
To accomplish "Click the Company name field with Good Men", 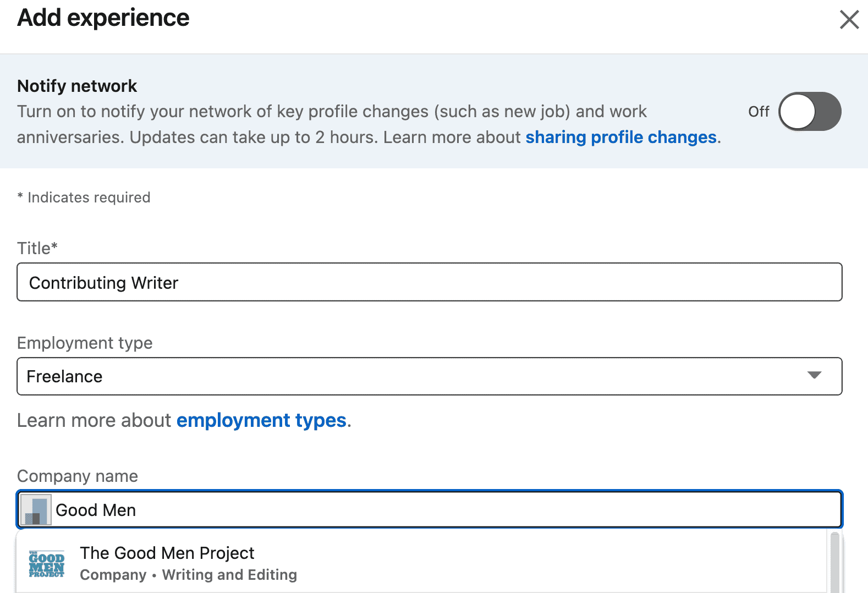I will coord(430,509).
